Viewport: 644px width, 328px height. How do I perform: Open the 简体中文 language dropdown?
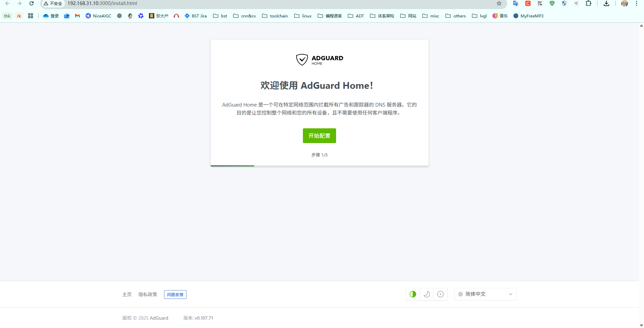[x=485, y=294]
